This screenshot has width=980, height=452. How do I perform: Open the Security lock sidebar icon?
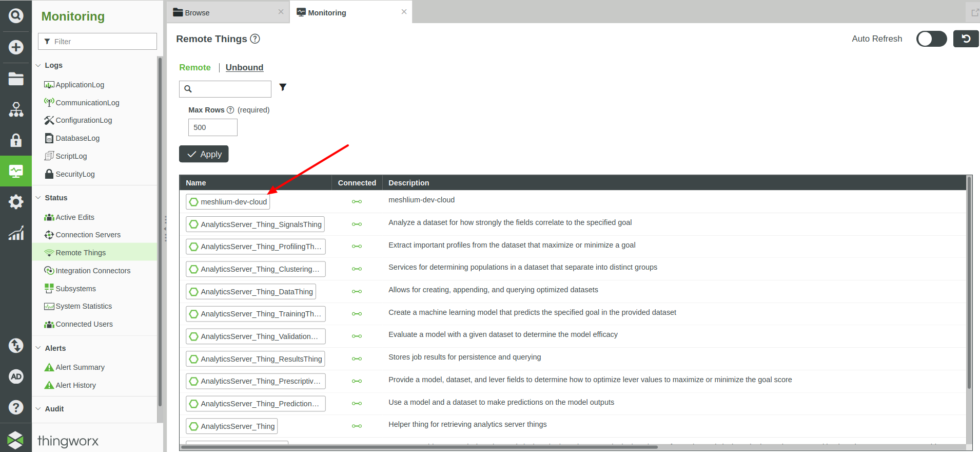[x=16, y=140]
